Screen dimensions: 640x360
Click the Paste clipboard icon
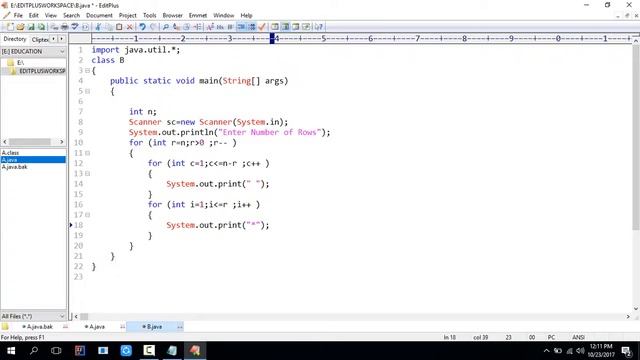click(x=119, y=27)
